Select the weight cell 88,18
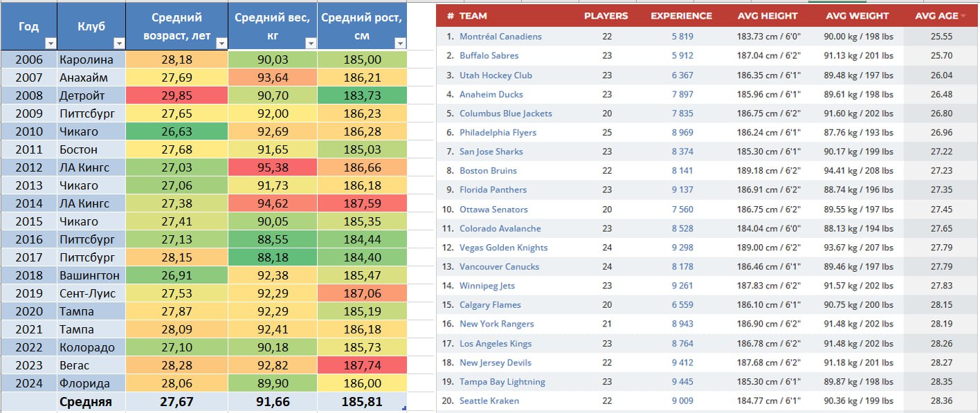The image size is (980, 413). click(x=273, y=258)
